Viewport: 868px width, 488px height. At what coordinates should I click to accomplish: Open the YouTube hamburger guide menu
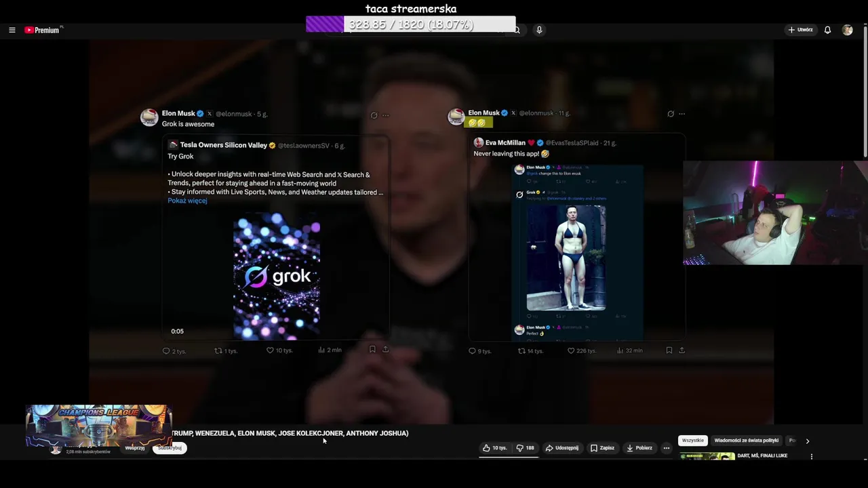[x=12, y=30]
